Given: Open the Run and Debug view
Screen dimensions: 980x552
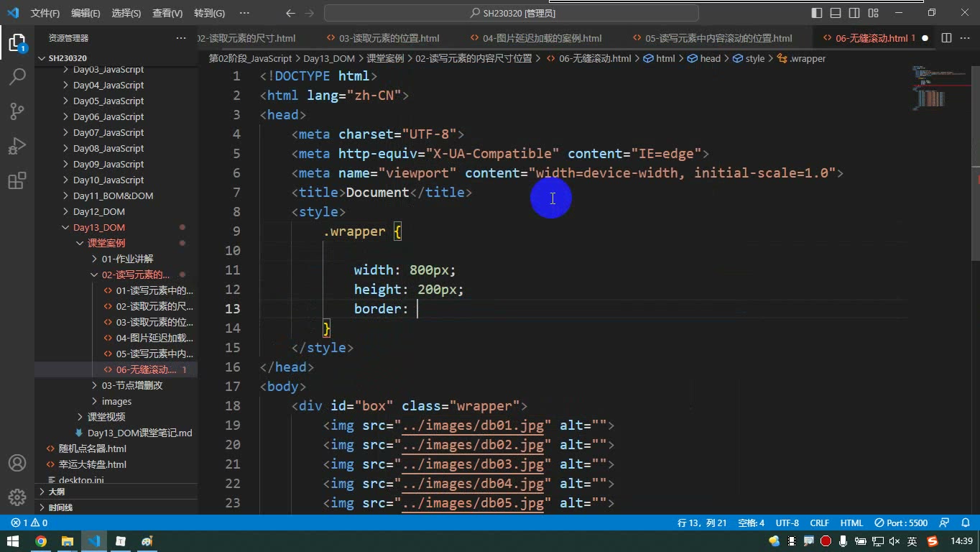Looking at the screenshot, I should click(17, 146).
